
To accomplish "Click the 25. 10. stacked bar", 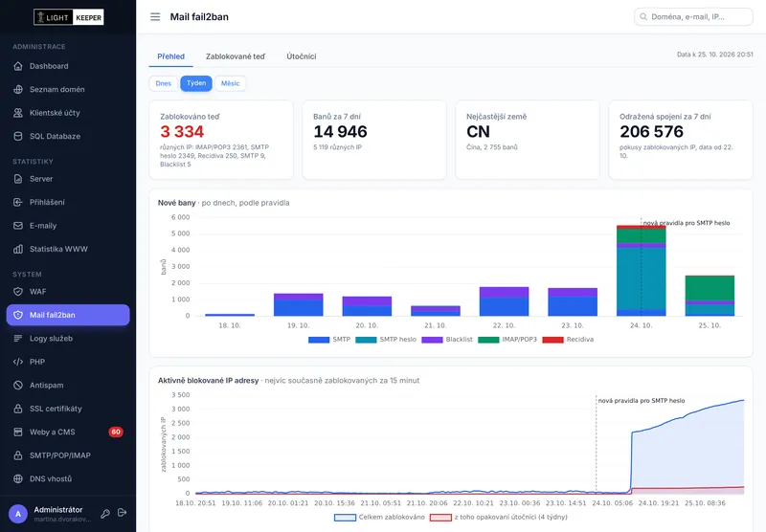I will click(x=710, y=296).
